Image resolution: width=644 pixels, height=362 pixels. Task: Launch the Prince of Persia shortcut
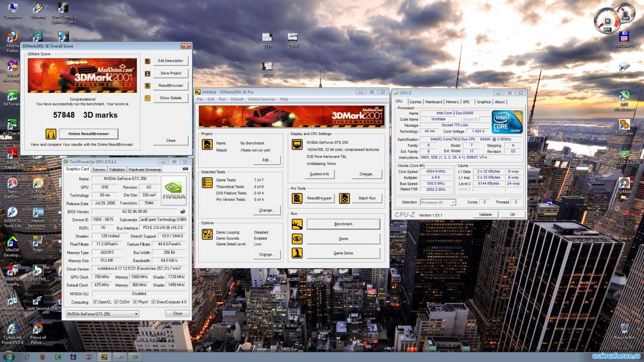click(38, 333)
